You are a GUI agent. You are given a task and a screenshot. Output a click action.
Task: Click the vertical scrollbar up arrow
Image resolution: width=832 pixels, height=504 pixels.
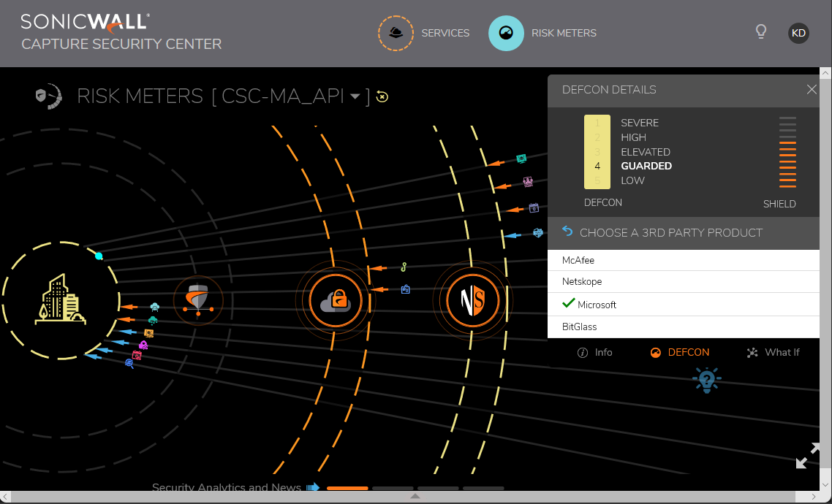coord(825,72)
